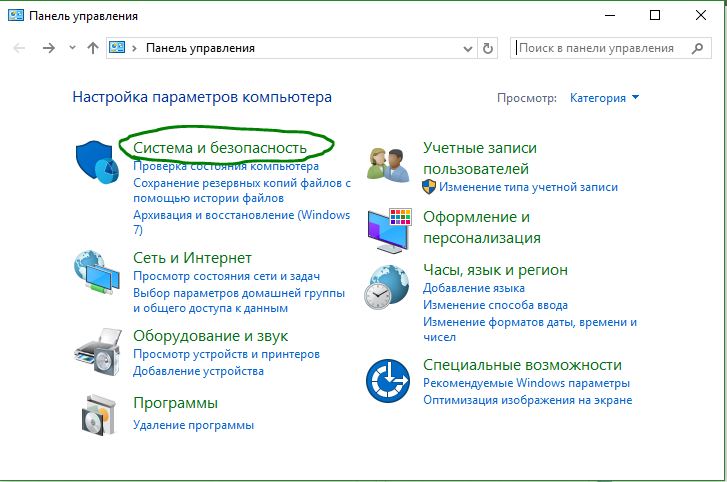Screen dimensions: 727x482
Task: Click Изменение типа учетной записи link
Action: [529, 187]
